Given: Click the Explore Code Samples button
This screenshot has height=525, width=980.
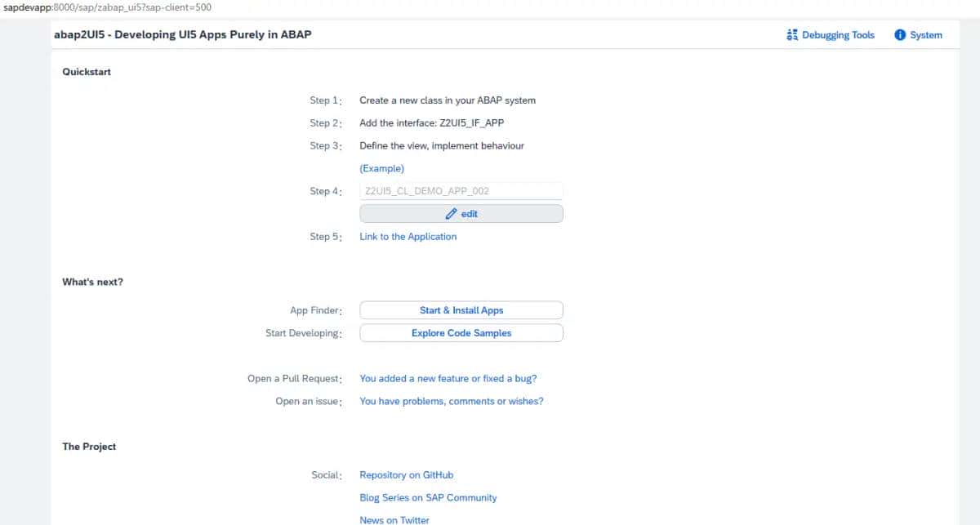Looking at the screenshot, I should 461,332.
